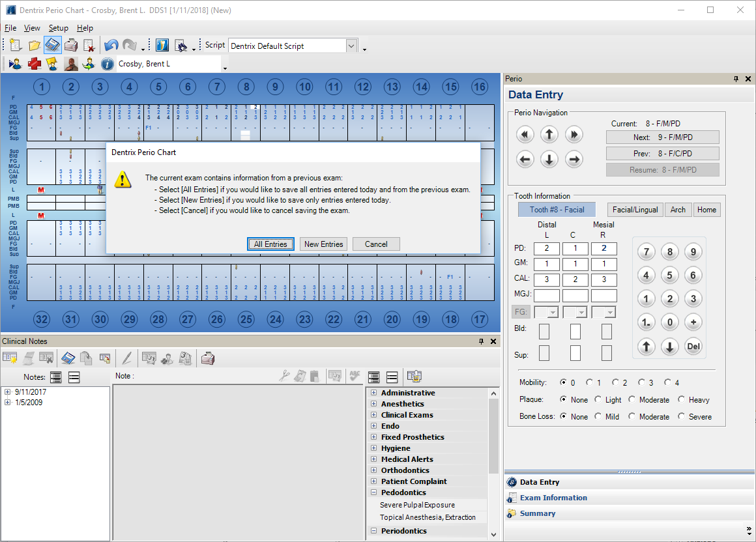Open the Setup menu
The height and width of the screenshot is (542, 756).
coord(59,28)
